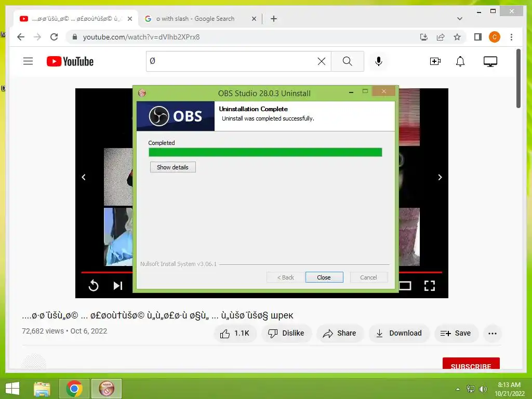This screenshot has width=532, height=399.
Task: Start voice search with microphone icon
Action: click(x=379, y=61)
